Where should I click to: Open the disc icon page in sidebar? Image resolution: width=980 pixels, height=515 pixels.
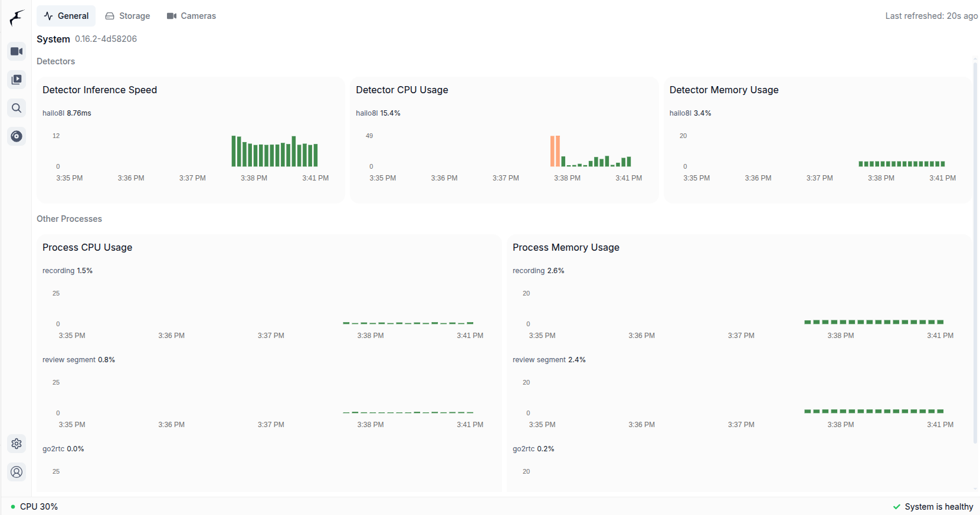click(17, 136)
